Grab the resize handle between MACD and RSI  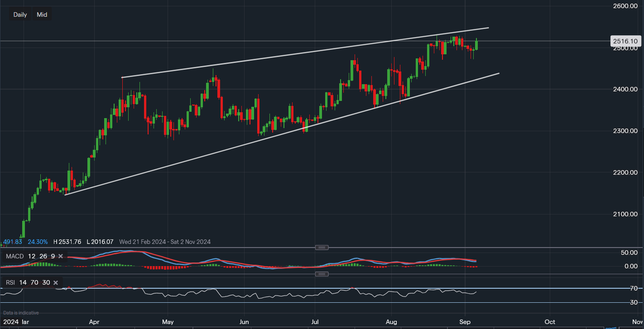click(322, 274)
